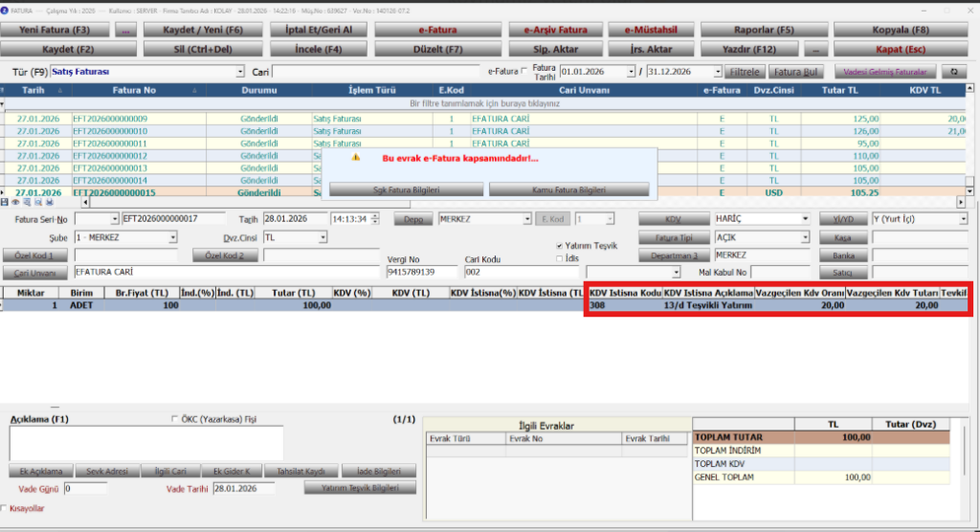This screenshot has height=532, width=980.
Task: Open the Tür Satış Faturası dropdown
Action: click(240, 72)
